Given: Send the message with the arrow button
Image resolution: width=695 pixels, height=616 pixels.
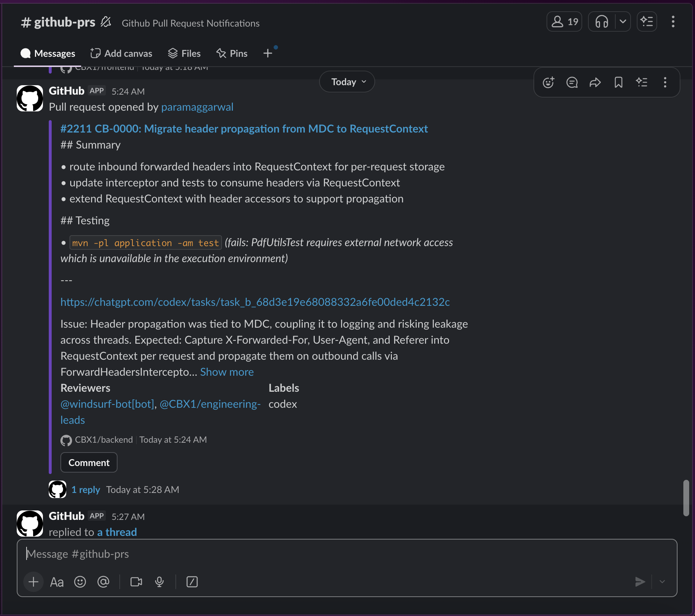Looking at the screenshot, I should tap(640, 582).
